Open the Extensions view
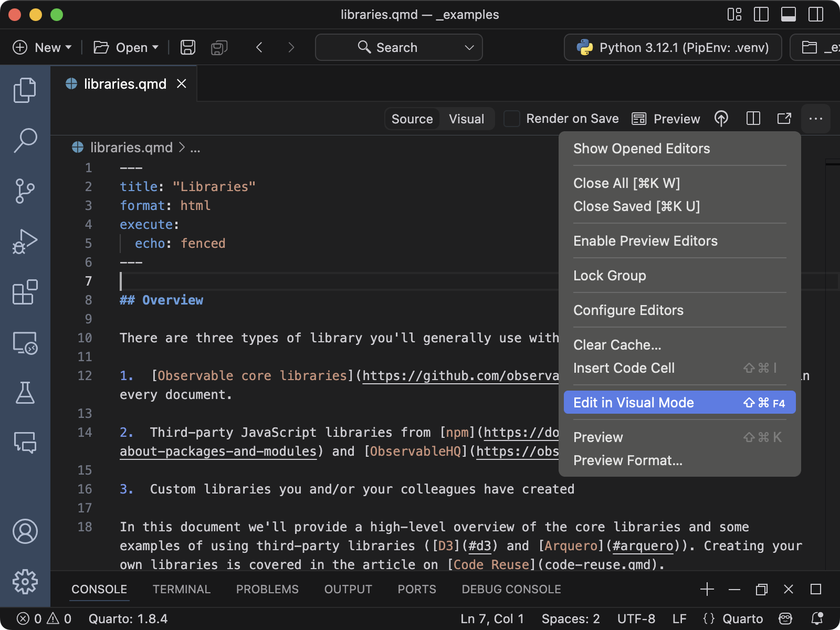Screen dimensions: 840x630 click(25, 292)
